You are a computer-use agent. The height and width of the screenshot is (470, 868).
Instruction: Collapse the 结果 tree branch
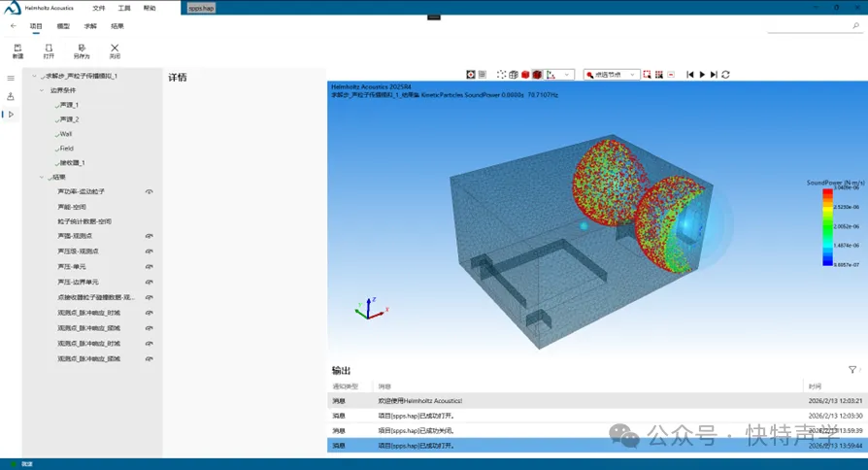(x=42, y=177)
